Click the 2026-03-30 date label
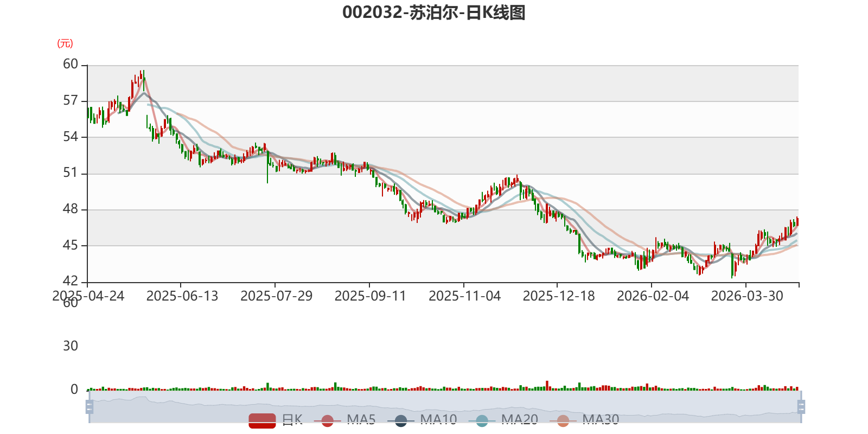 [748, 296]
